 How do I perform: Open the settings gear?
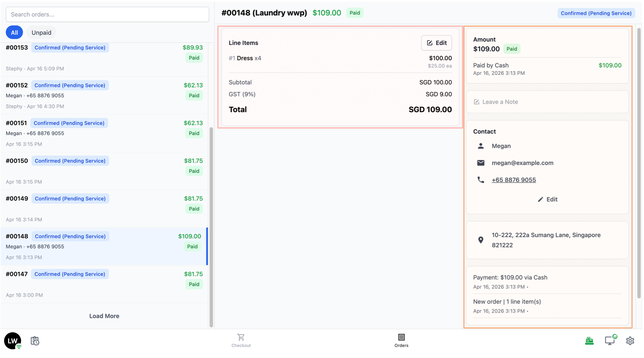pos(630,341)
